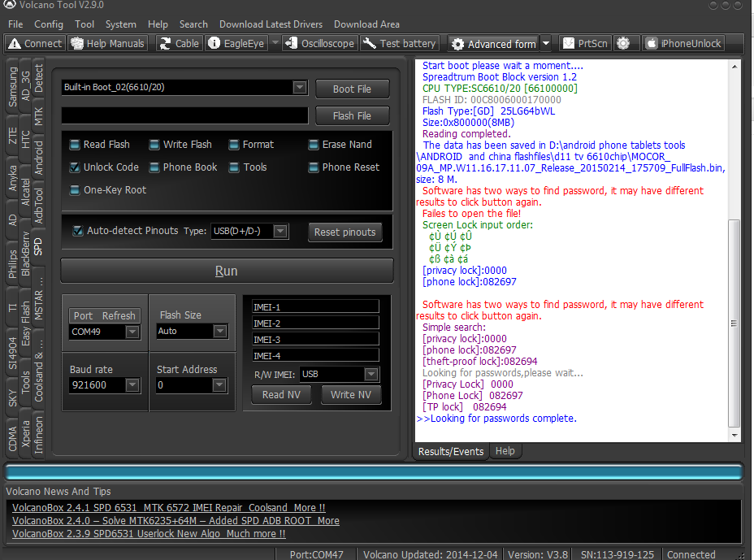Select the SPD side tab

point(38,246)
